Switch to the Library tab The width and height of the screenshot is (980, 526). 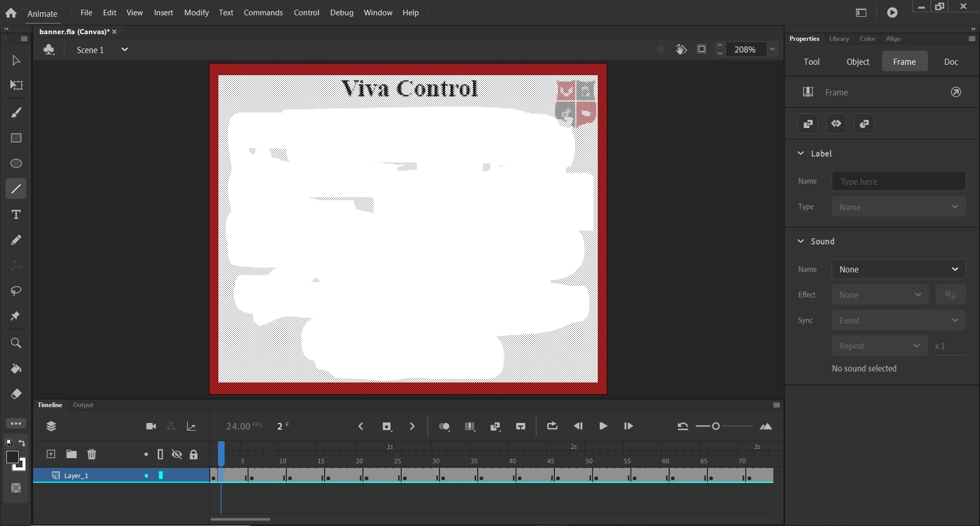pyautogui.click(x=839, y=39)
